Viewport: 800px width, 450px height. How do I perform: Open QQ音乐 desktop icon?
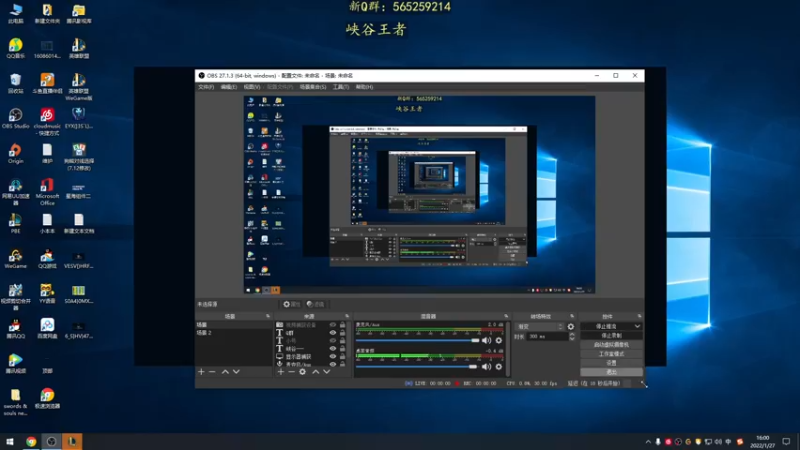15,48
